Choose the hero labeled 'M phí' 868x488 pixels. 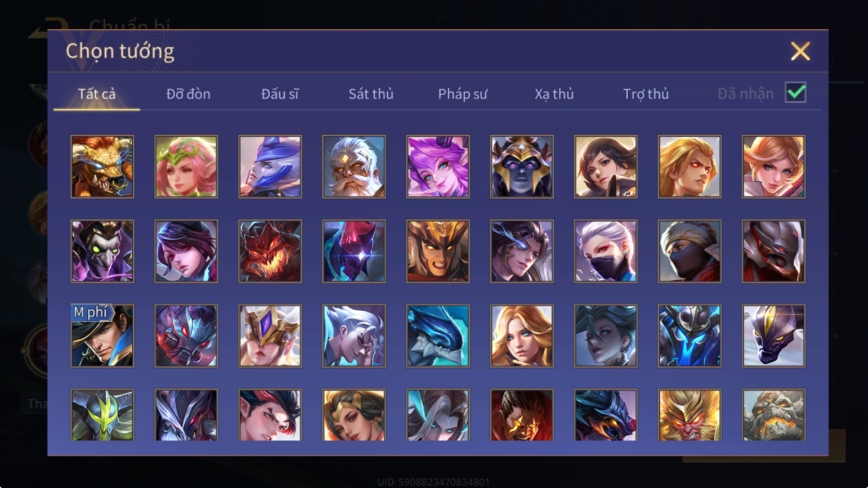pos(102,336)
